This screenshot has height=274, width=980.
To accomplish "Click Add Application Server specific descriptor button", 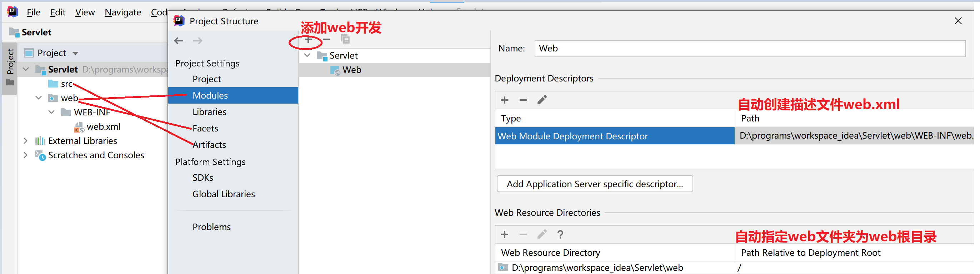I will click(x=594, y=184).
